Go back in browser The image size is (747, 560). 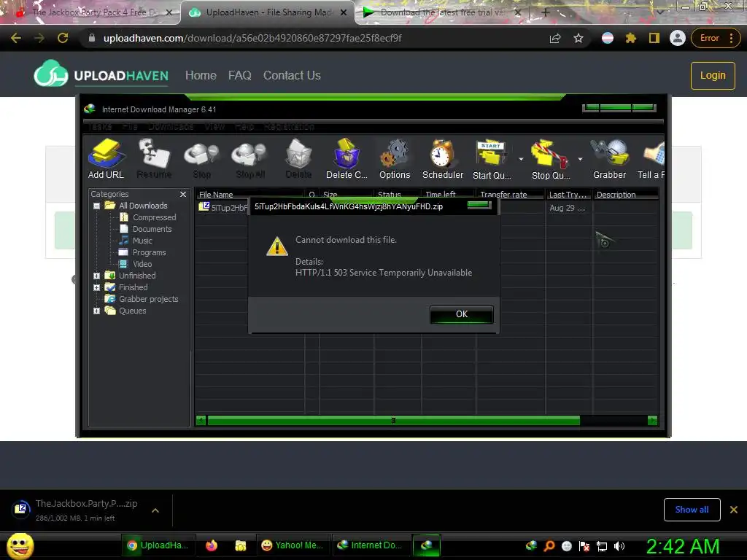tap(16, 38)
